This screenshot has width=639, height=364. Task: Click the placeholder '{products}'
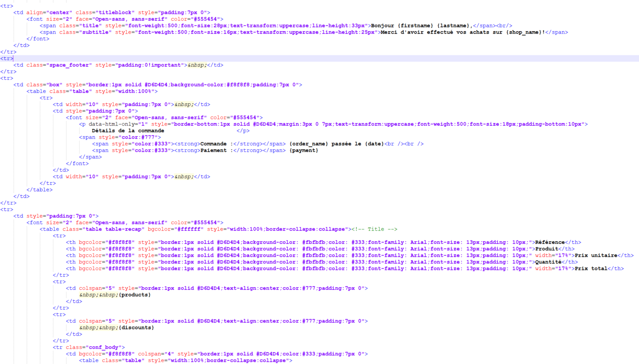coord(135,295)
